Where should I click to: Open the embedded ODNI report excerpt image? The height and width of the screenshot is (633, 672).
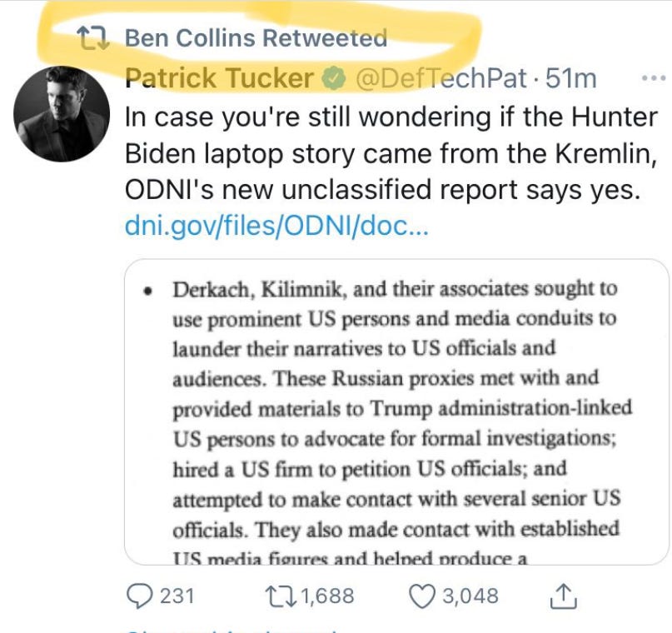click(396, 412)
